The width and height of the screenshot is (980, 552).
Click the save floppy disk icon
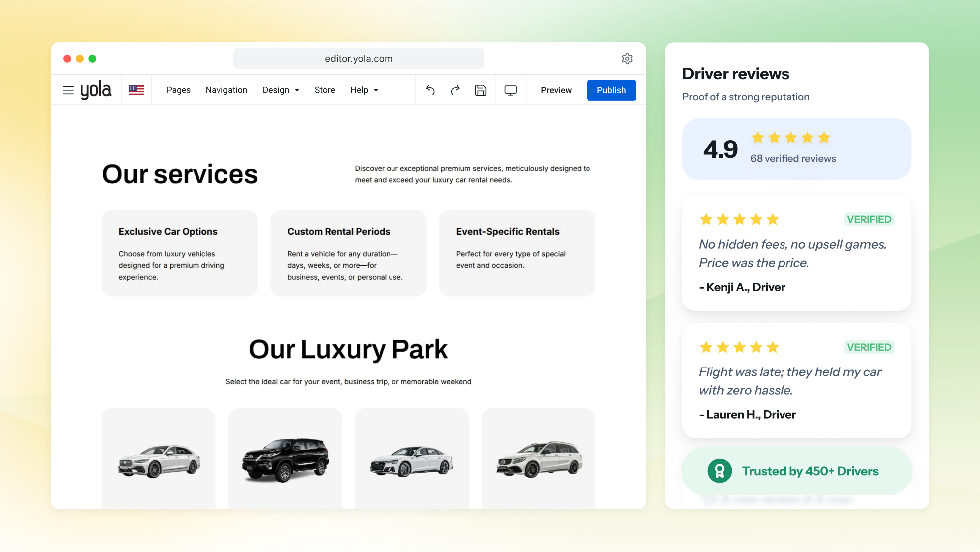point(481,90)
